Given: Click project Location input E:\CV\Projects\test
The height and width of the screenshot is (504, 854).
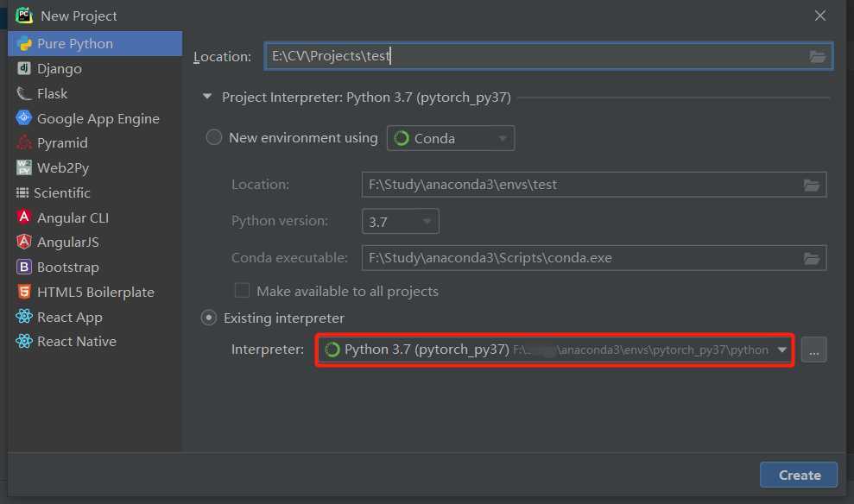Looking at the screenshot, I should coord(548,56).
